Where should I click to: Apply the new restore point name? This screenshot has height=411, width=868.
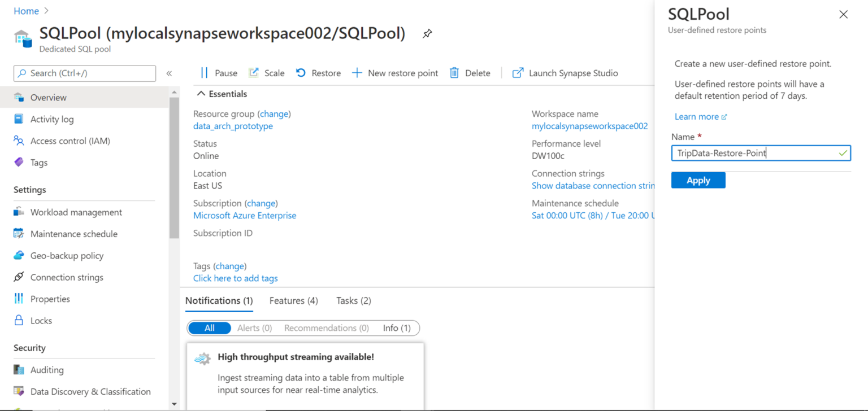click(698, 180)
